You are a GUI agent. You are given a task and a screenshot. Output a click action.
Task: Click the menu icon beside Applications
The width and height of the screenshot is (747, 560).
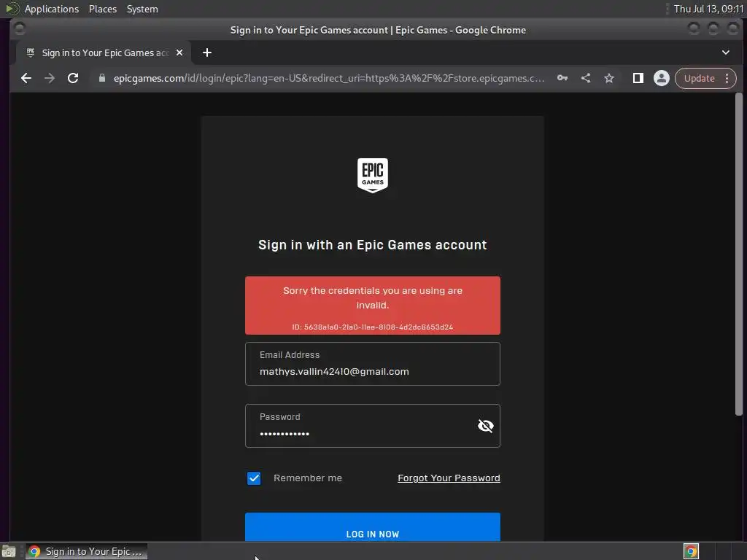click(x=12, y=9)
